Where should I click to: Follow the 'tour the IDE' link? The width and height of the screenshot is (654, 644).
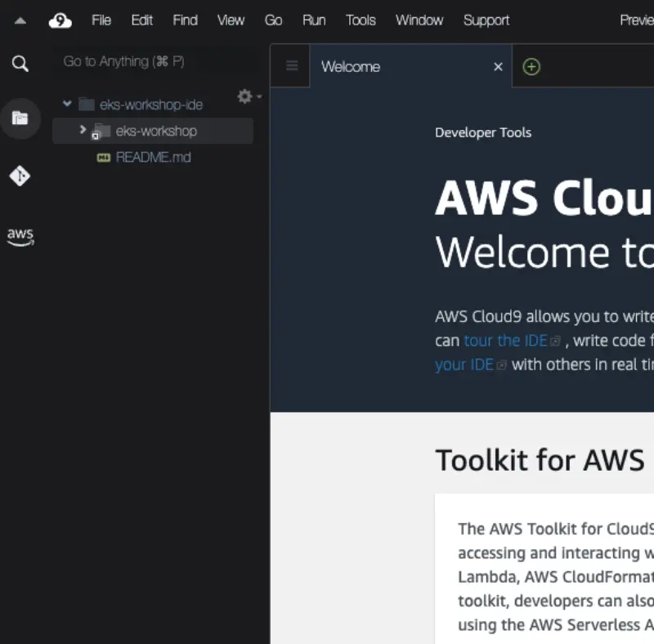point(505,341)
